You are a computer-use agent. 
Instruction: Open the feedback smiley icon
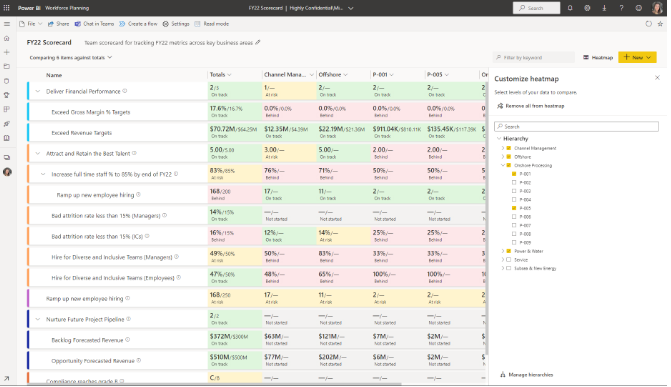pos(638,8)
